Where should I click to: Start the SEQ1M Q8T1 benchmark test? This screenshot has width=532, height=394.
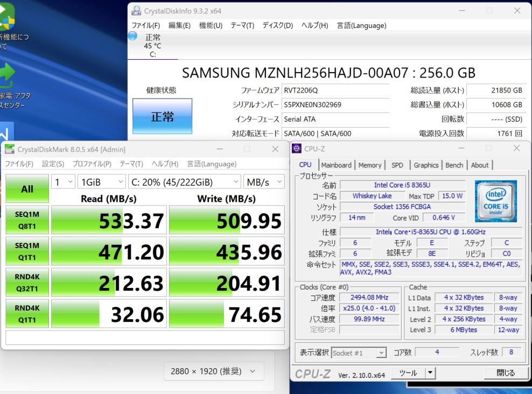tap(27, 220)
